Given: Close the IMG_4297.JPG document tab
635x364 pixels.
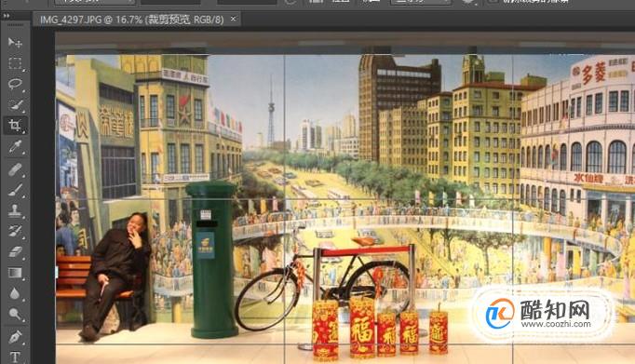Looking at the screenshot, I should pos(234,19).
